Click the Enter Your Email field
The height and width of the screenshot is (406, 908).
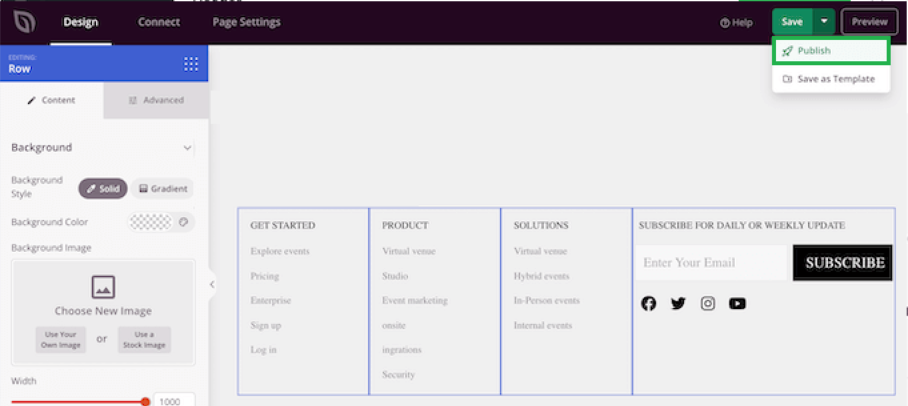pos(712,263)
